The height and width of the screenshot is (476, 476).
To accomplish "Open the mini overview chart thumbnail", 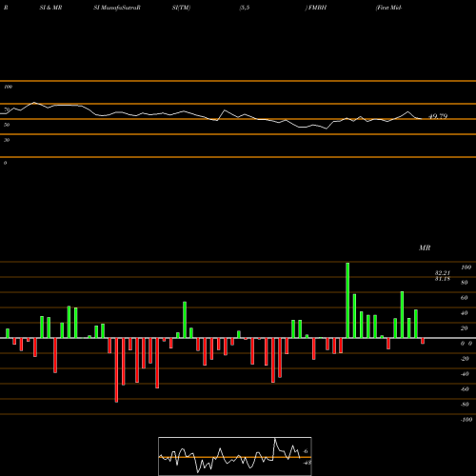I will point(235,456).
